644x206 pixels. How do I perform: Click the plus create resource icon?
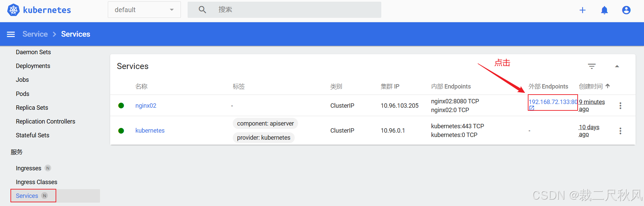click(582, 10)
